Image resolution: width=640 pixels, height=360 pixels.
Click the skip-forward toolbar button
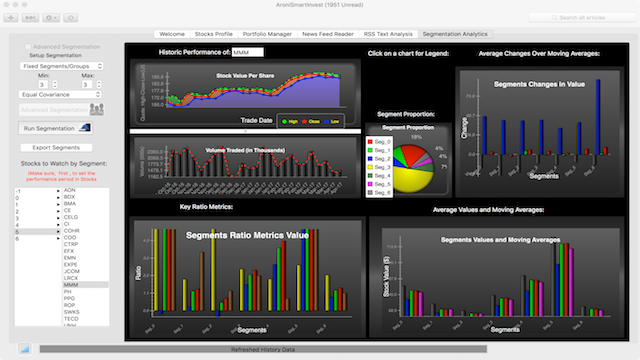[30, 18]
